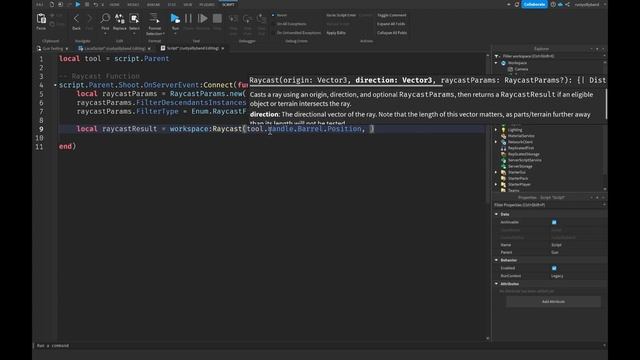Click the blue Run button in ribbon
Viewport: 640px width, 360px height.
175,18
